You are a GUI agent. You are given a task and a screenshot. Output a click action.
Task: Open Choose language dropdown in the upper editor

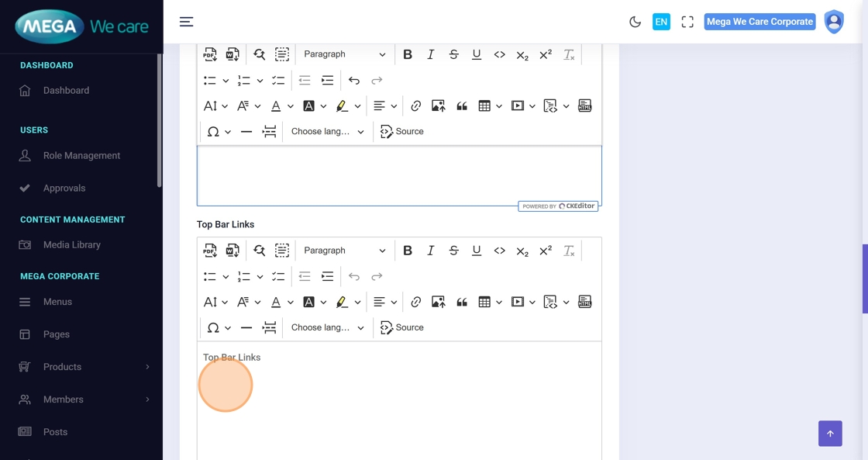[x=327, y=132]
